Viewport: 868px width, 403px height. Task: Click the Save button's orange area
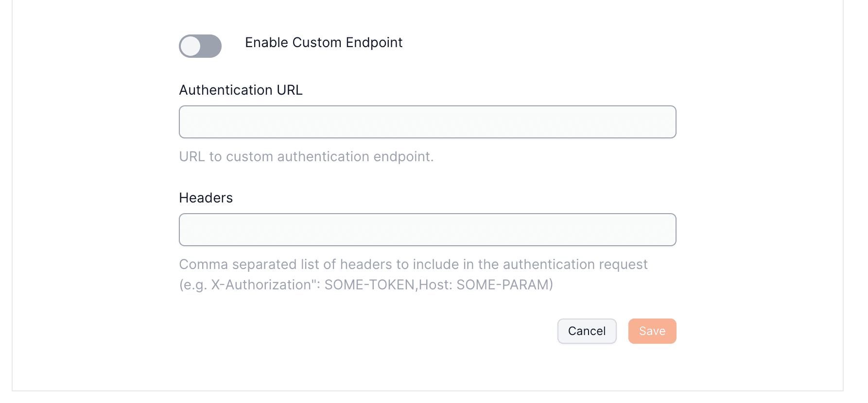tap(652, 331)
